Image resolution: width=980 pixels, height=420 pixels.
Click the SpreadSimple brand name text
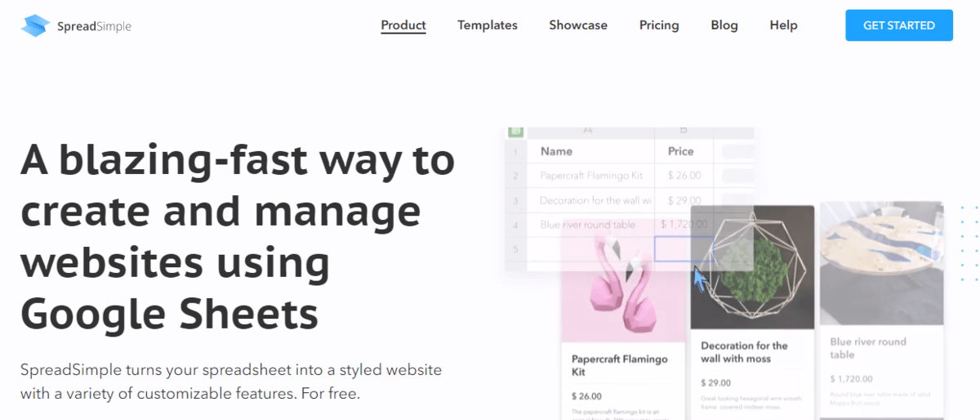pyautogui.click(x=94, y=26)
